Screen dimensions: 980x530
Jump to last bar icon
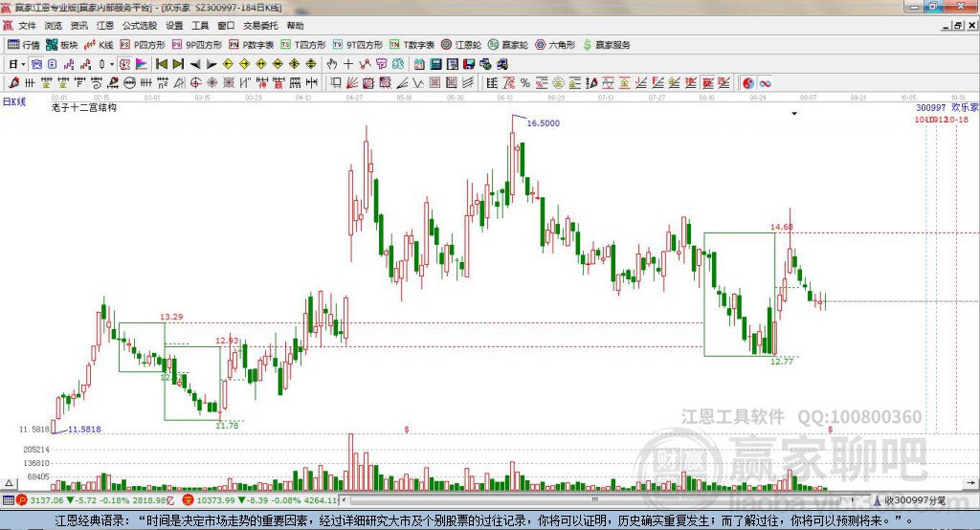pos(178,64)
